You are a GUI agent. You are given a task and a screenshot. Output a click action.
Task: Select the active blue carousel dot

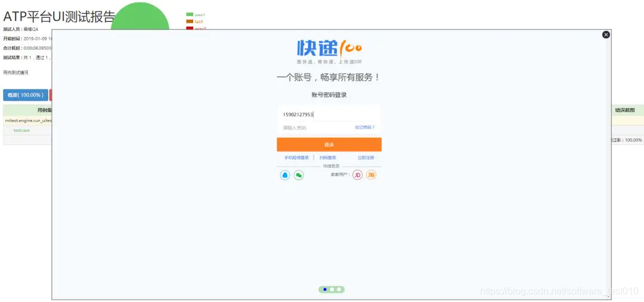[325, 289]
